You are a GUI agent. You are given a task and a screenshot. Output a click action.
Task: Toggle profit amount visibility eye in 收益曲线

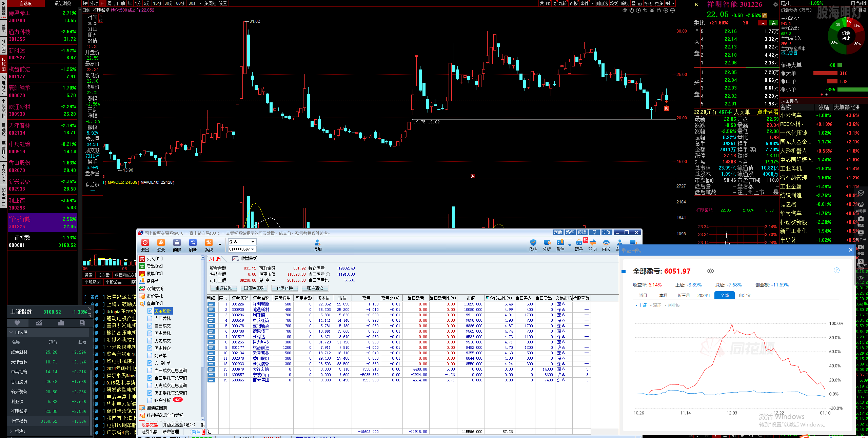(711, 271)
